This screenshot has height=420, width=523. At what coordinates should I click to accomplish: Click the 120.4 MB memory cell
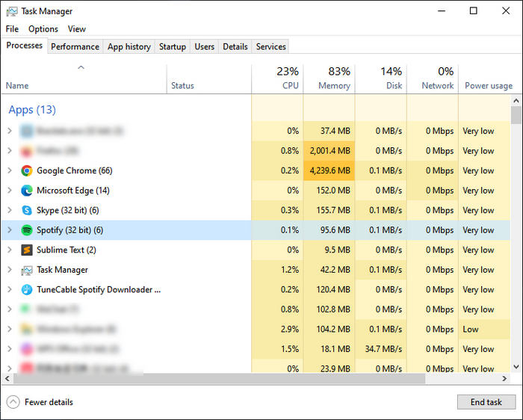(329, 289)
